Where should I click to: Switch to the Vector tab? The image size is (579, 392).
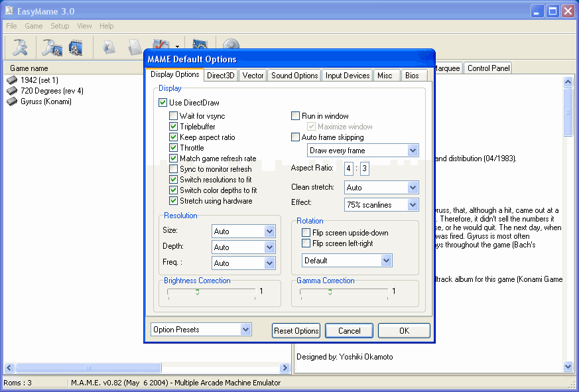tap(253, 76)
